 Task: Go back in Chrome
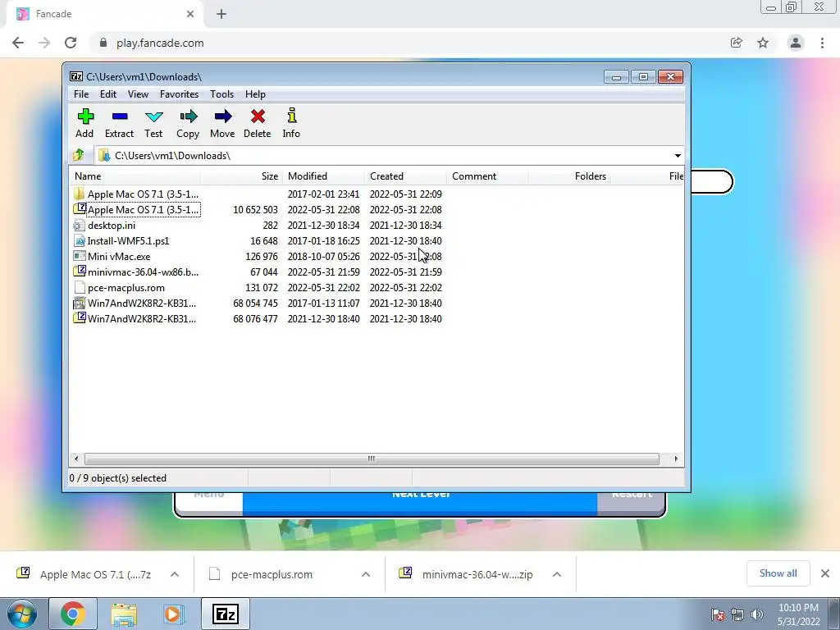click(x=18, y=43)
